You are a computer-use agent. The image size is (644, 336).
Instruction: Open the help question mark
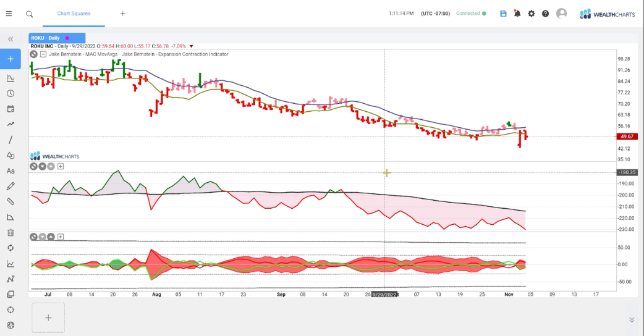545,14
